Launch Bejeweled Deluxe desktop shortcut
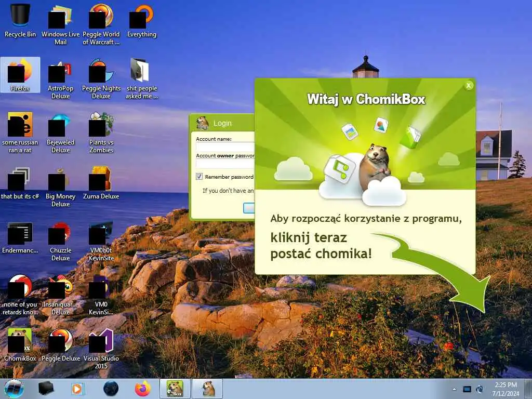 (60, 132)
